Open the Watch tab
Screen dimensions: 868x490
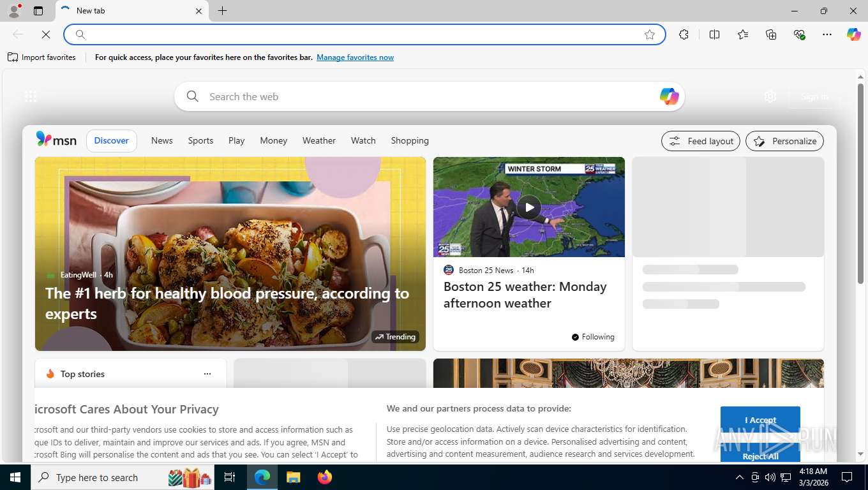[x=363, y=140]
